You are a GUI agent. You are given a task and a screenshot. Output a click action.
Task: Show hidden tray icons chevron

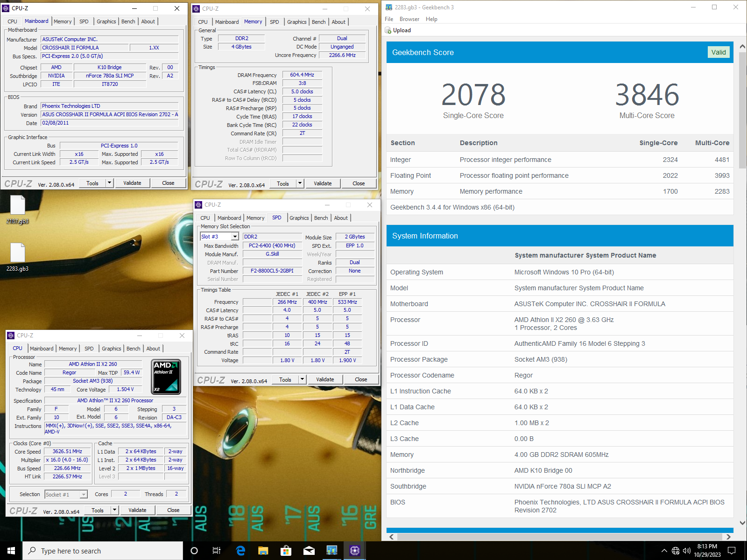(664, 551)
